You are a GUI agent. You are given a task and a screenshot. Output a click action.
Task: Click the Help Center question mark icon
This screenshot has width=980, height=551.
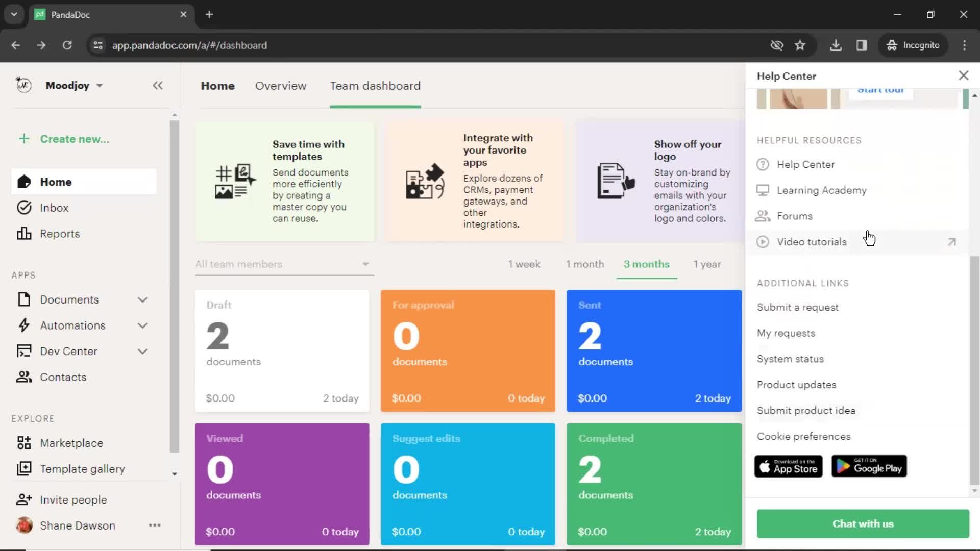click(763, 164)
